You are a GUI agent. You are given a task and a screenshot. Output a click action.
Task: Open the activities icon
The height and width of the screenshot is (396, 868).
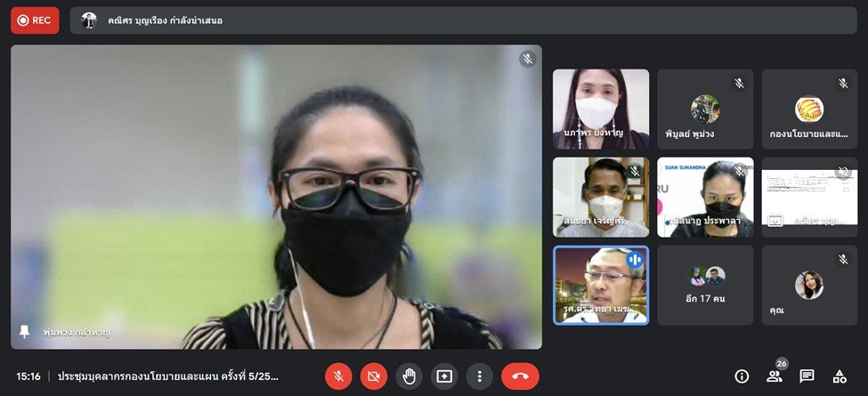pyautogui.click(x=839, y=376)
